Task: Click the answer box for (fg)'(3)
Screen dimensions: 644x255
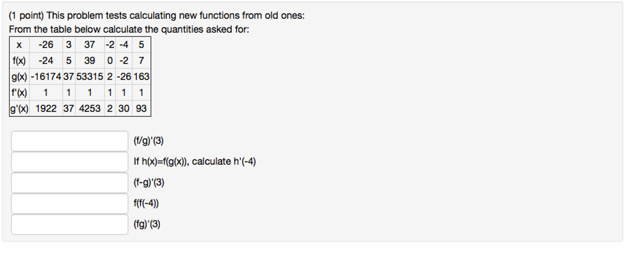Action: click(69, 224)
